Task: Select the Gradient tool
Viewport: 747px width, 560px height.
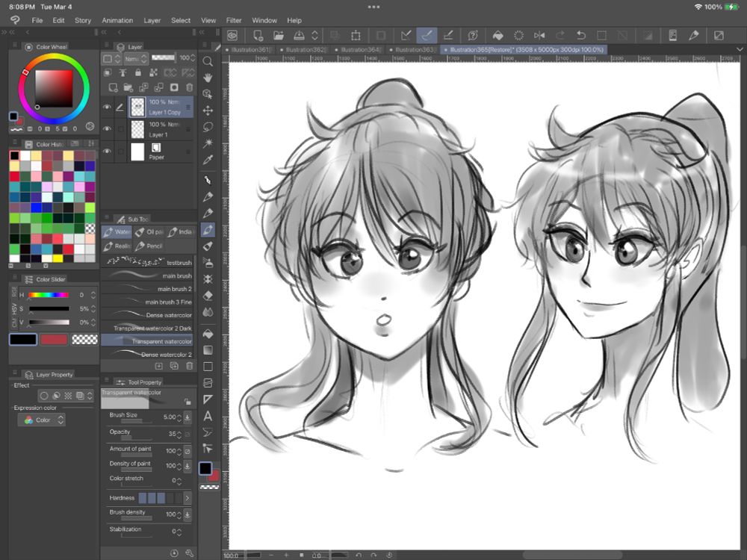Action: click(208, 350)
